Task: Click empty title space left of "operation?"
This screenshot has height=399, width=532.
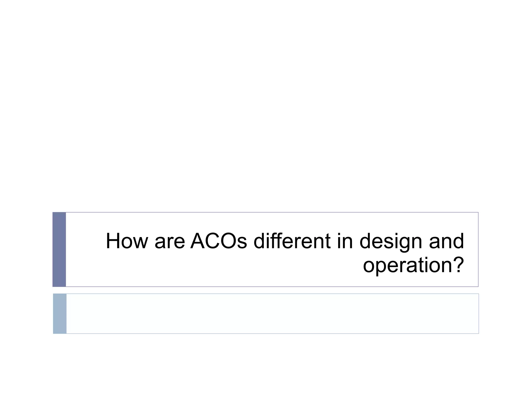Action: [x=208, y=265]
